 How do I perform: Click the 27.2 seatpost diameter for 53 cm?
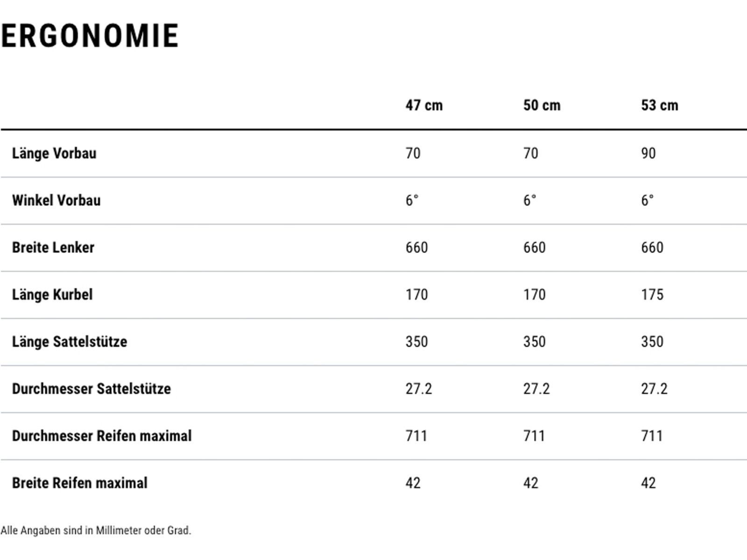[x=654, y=389]
